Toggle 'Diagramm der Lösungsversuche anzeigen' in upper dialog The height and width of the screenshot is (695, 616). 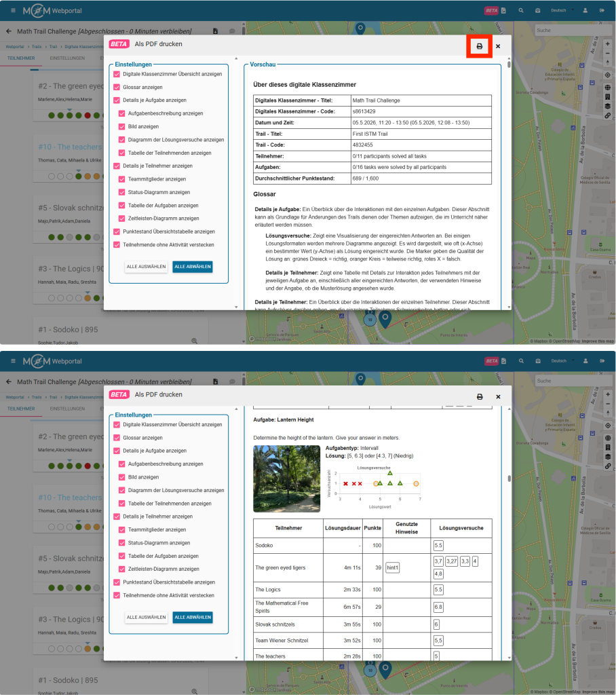[x=122, y=140]
